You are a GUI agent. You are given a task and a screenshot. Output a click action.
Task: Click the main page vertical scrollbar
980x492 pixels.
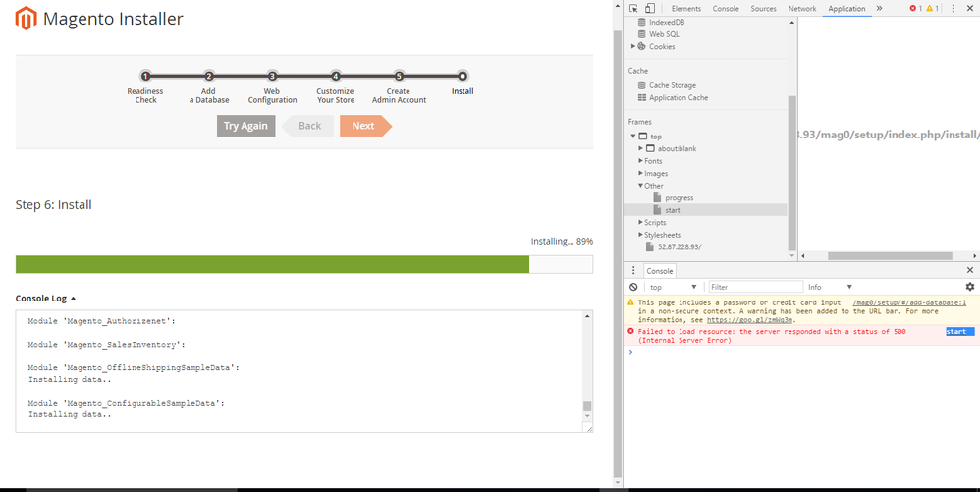(618, 253)
